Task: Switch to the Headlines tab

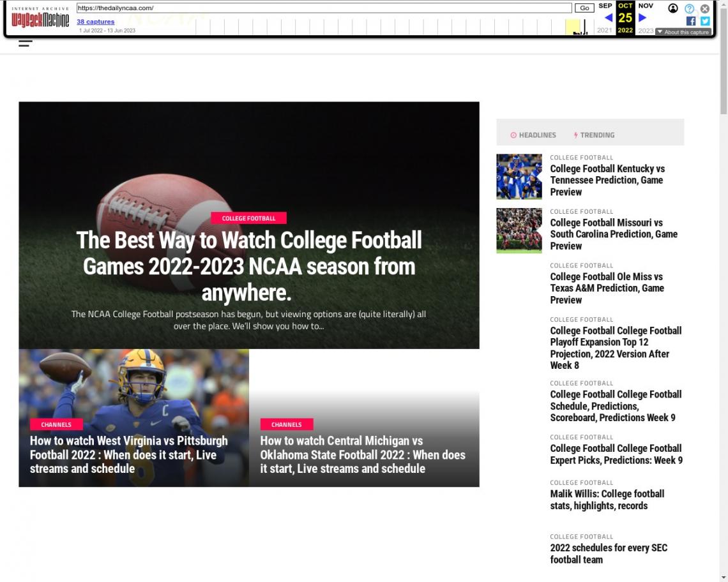Action: point(533,135)
